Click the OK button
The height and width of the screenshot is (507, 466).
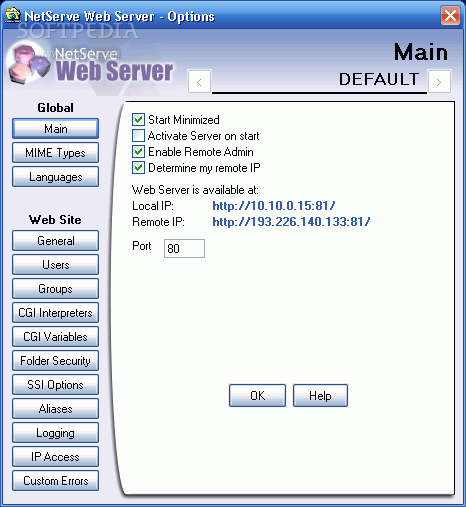click(257, 396)
